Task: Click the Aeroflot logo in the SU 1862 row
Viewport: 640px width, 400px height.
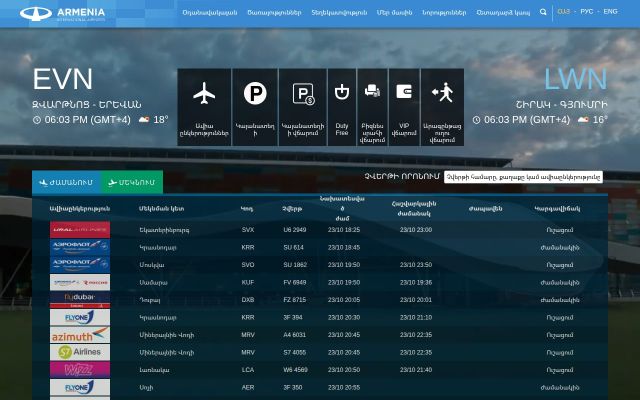Action: pos(80,265)
